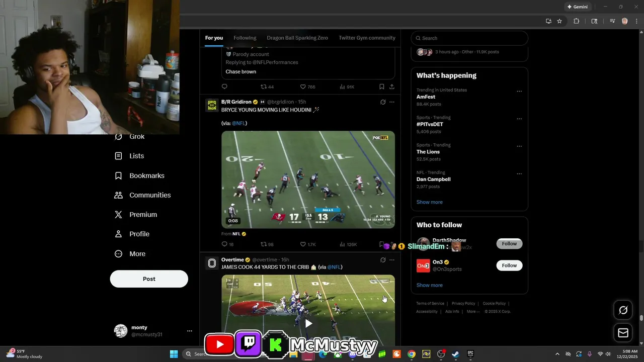Follow the On3 account
The image size is (644, 362).
pyautogui.click(x=509, y=265)
